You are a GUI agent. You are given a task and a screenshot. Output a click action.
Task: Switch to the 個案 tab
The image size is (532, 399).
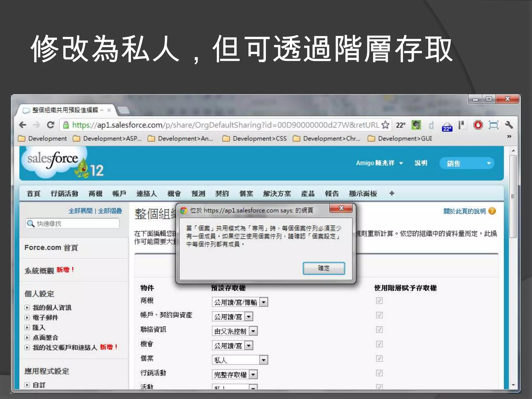coord(246,194)
